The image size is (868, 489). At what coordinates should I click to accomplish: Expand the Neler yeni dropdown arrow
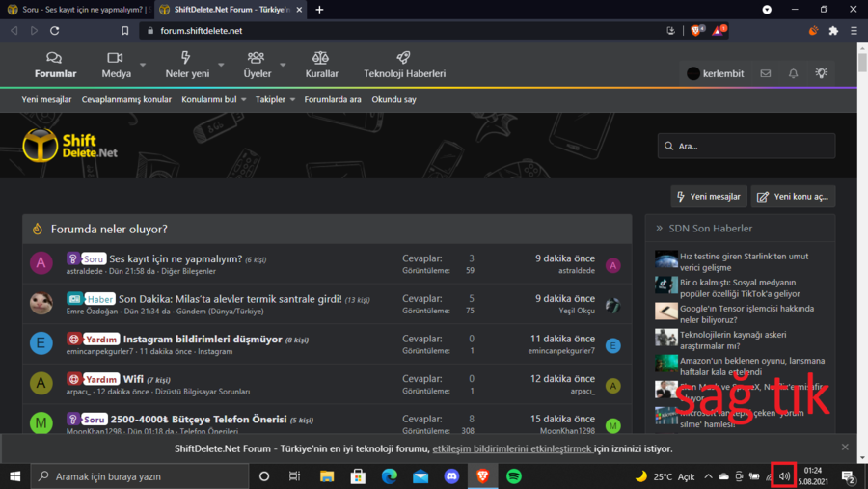[x=221, y=66]
